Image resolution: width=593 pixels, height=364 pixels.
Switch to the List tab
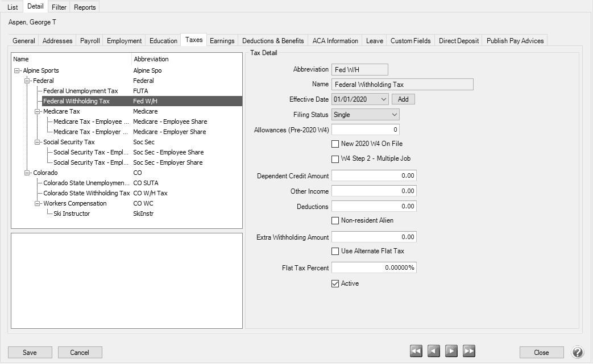coord(13,7)
